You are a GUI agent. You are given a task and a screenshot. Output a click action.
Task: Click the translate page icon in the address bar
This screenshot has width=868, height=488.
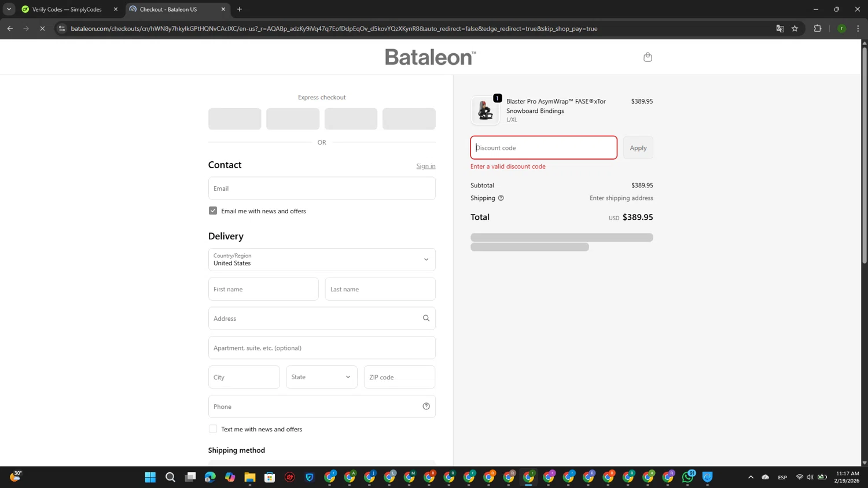(x=779, y=28)
